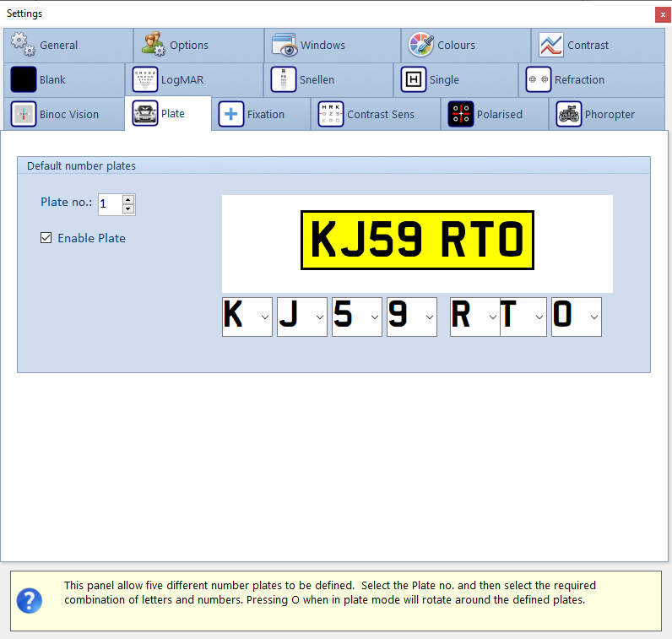Open the first character dropdown showing K
This screenshot has width=672, height=639.
(x=265, y=317)
